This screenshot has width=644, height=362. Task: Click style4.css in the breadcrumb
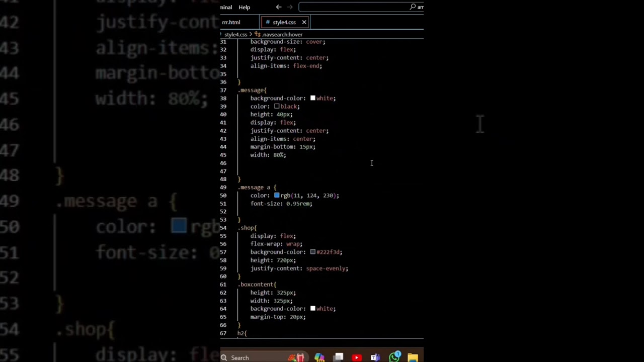click(x=235, y=35)
